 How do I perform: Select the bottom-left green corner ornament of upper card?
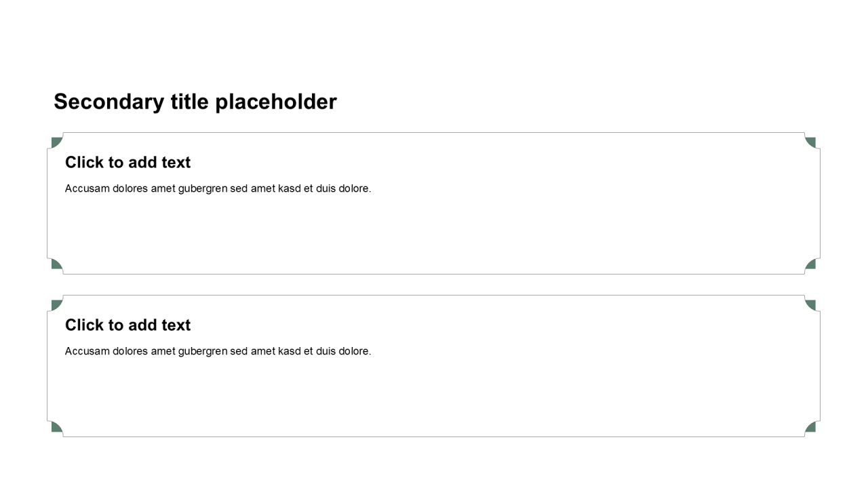(56, 264)
